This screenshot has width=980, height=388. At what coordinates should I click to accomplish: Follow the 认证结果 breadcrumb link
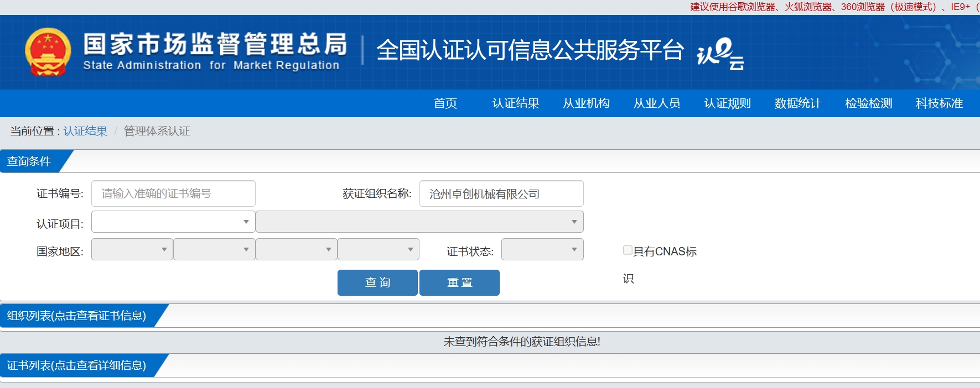85,131
